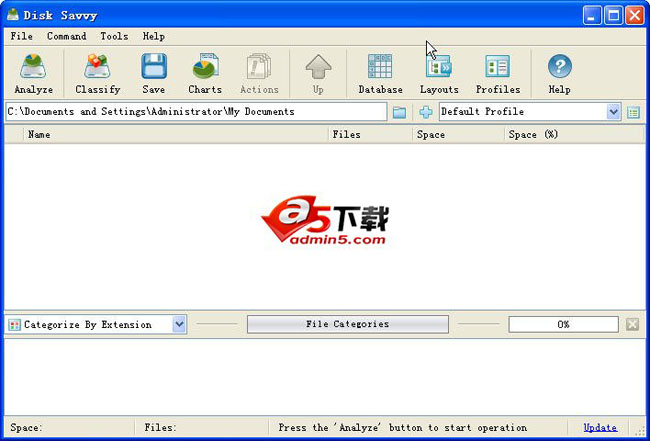
Task: Sort by Files column header
Action: (x=371, y=134)
